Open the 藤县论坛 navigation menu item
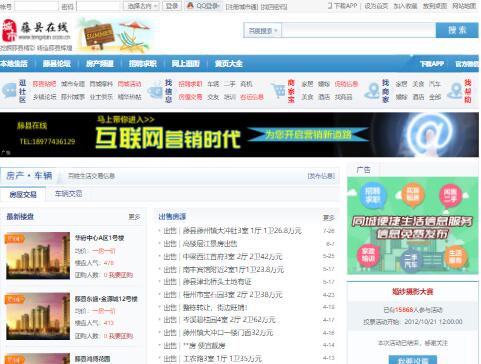This screenshot has width=481, height=364. point(57,64)
